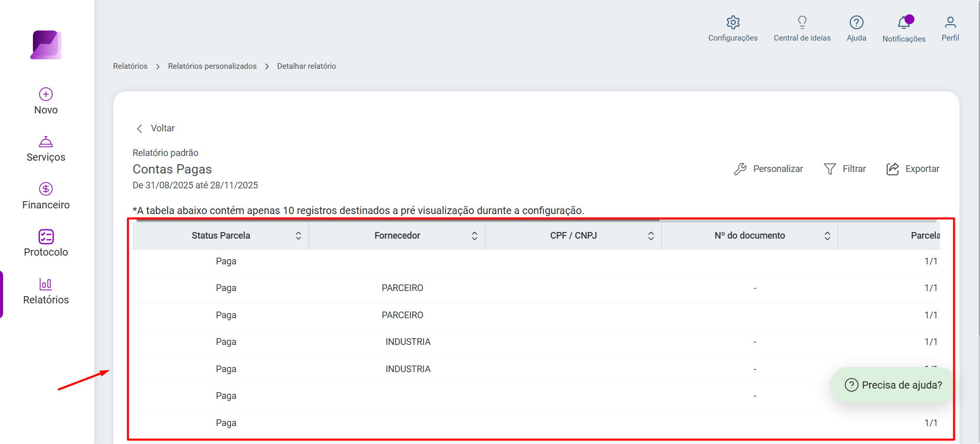Click the Filtrar button label
980x444 pixels.
tap(854, 169)
